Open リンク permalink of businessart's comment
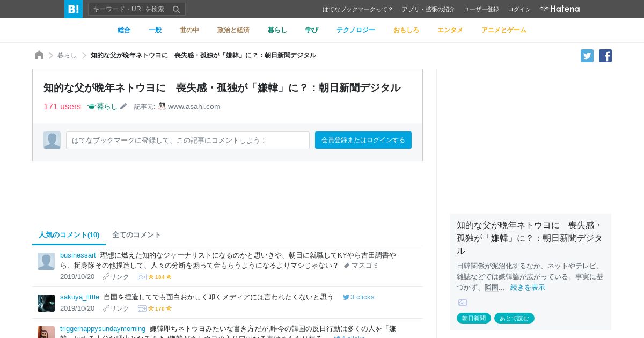The image size is (644, 338). pos(116,277)
